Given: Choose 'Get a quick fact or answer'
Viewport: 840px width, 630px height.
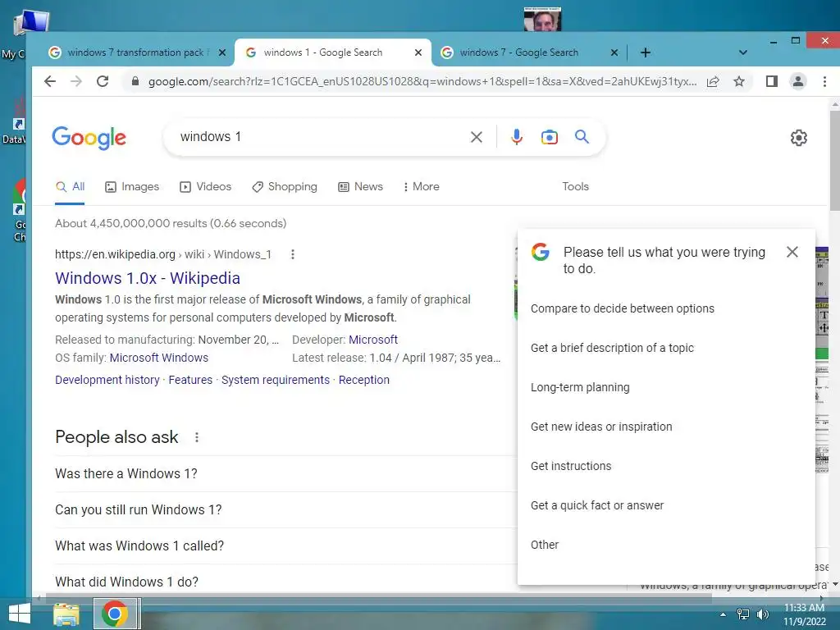Looking at the screenshot, I should click(597, 505).
